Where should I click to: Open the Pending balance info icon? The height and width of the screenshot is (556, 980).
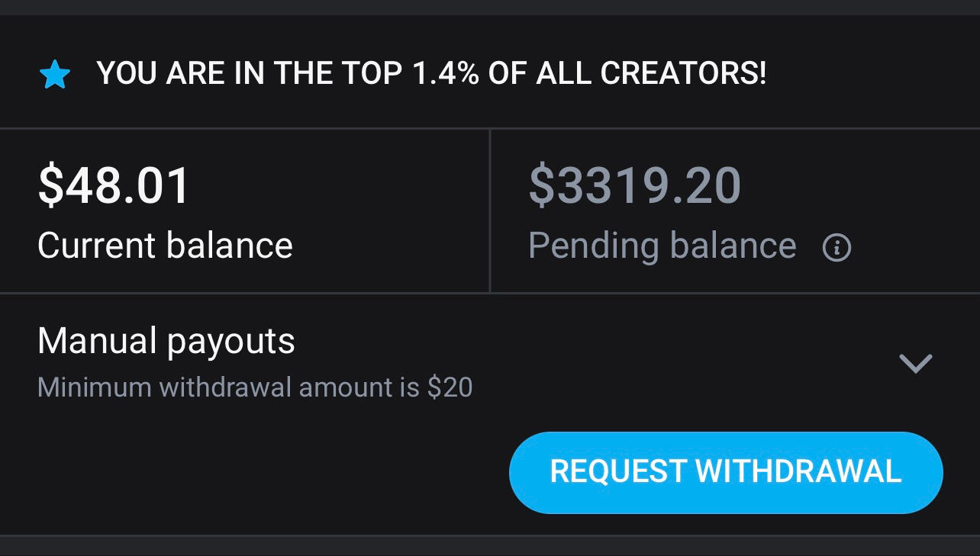pyautogui.click(x=837, y=247)
